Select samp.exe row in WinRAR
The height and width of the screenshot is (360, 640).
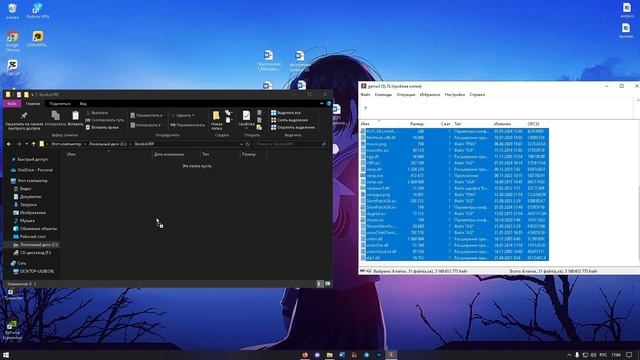[454, 176]
